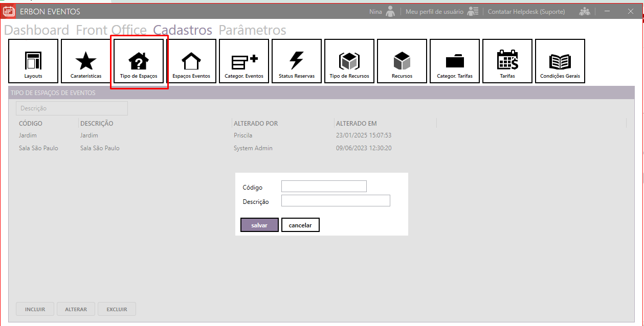Open Meu perfil de usuário
The image size is (644, 326).
point(434,12)
